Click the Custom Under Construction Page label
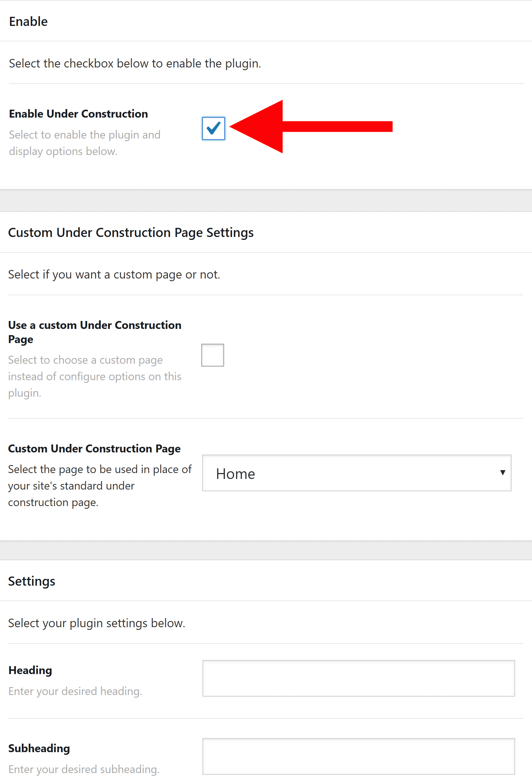The height and width of the screenshot is (784, 532). click(x=94, y=449)
